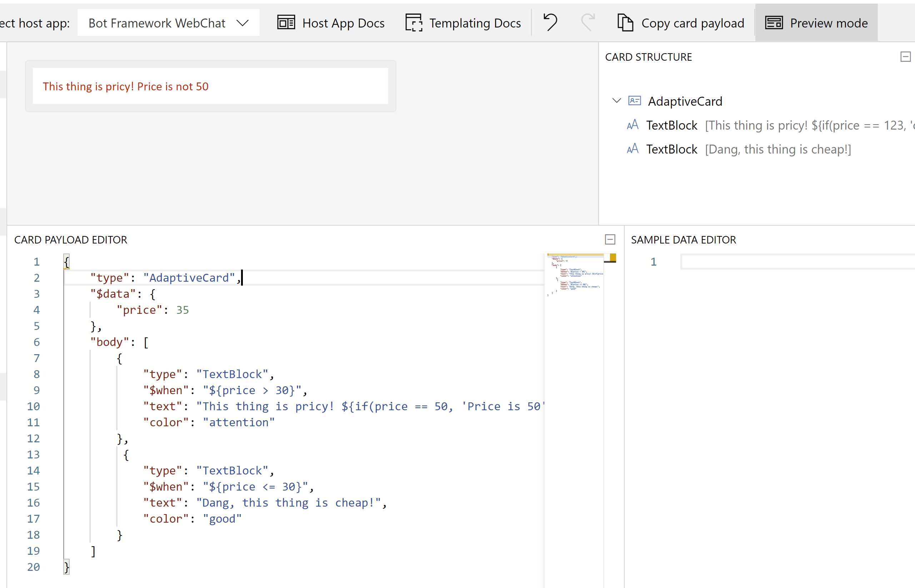
Task: Open Host App Docs
Action: [343, 23]
